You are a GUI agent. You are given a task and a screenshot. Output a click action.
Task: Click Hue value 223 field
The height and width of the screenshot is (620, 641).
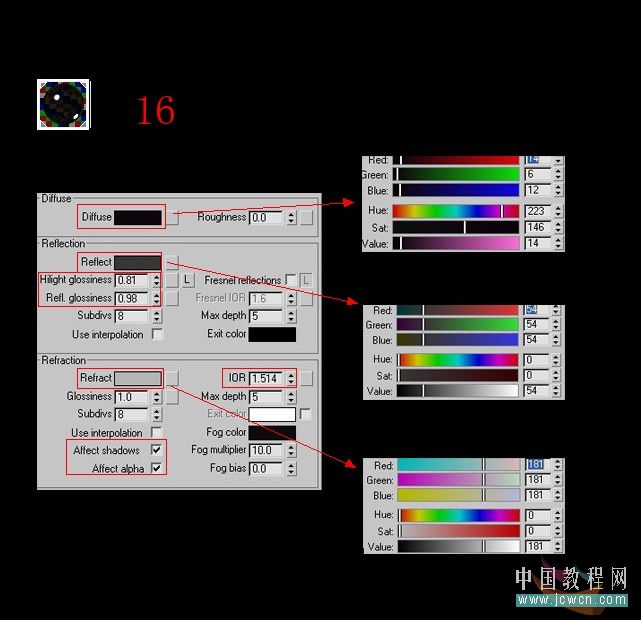(x=538, y=211)
